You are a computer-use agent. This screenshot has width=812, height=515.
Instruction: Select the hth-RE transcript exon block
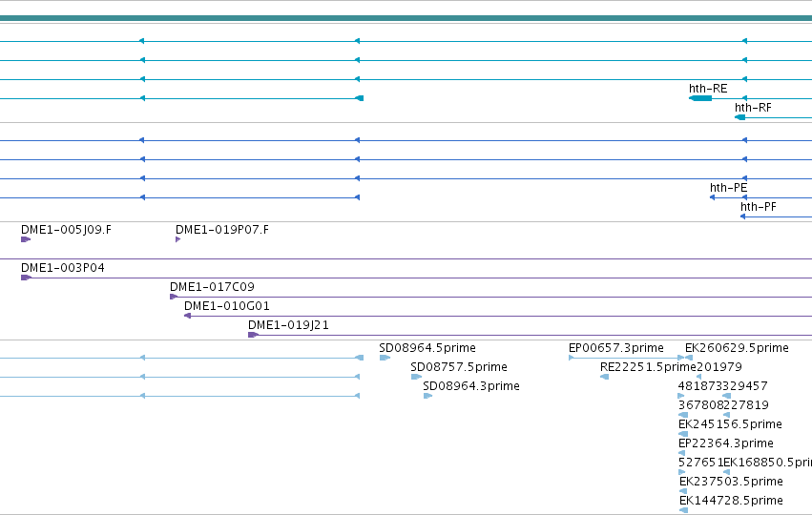[700, 98]
